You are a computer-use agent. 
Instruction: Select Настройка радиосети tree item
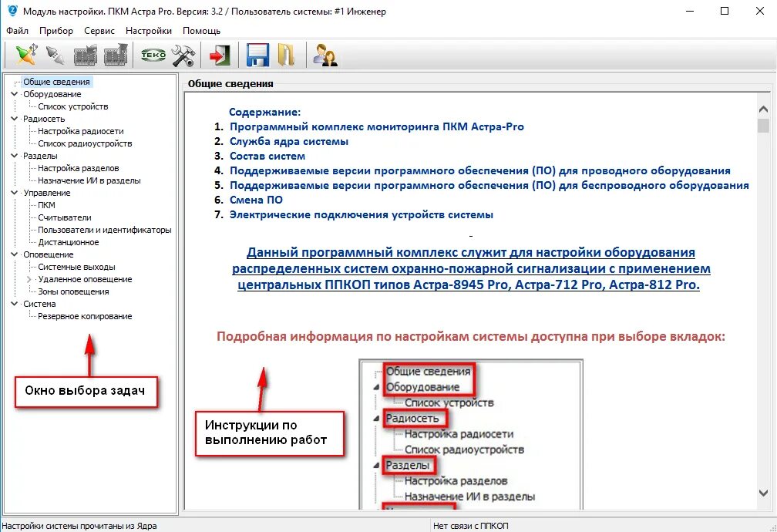pos(81,131)
